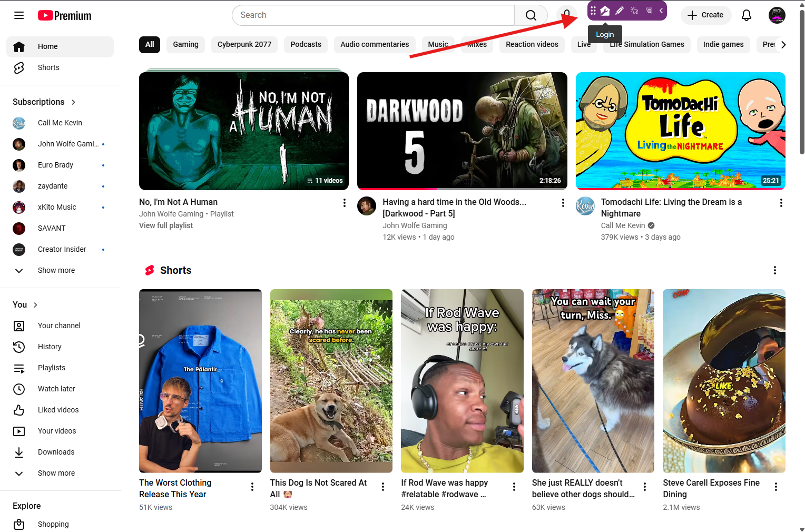Image resolution: width=805 pixels, height=532 pixels.
Task: Open Shopping under Explore
Action: pyautogui.click(x=60, y=524)
